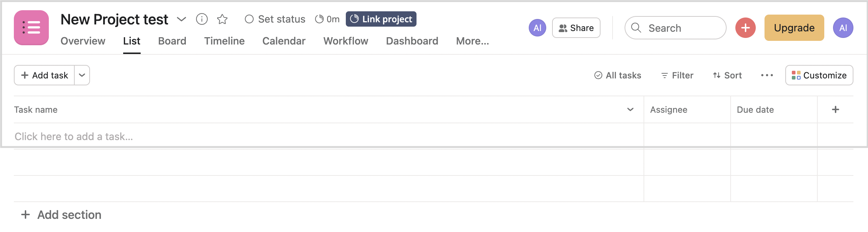Expand the Task name column chevron
The width and height of the screenshot is (868, 232).
(630, 109)
